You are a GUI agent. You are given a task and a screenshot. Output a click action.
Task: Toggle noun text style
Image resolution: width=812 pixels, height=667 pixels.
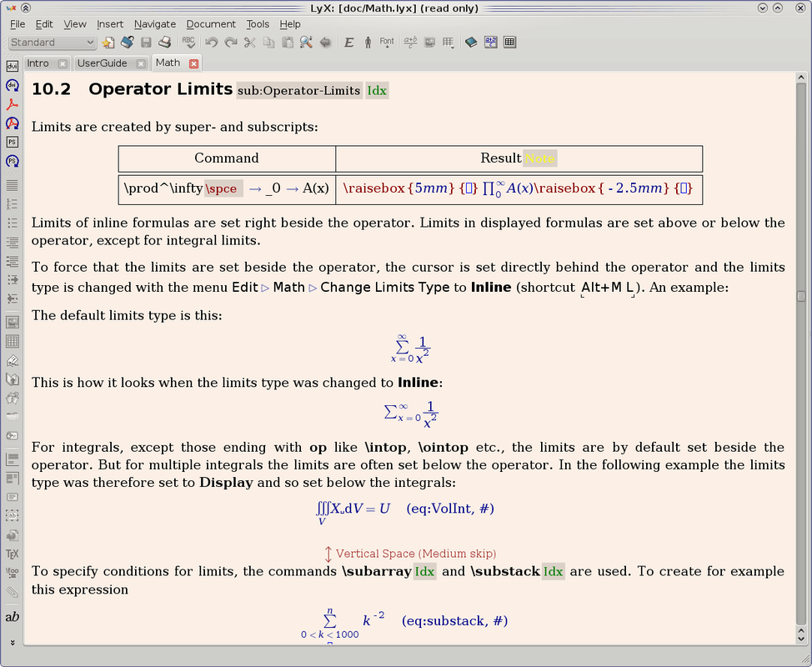click(367, 42)
